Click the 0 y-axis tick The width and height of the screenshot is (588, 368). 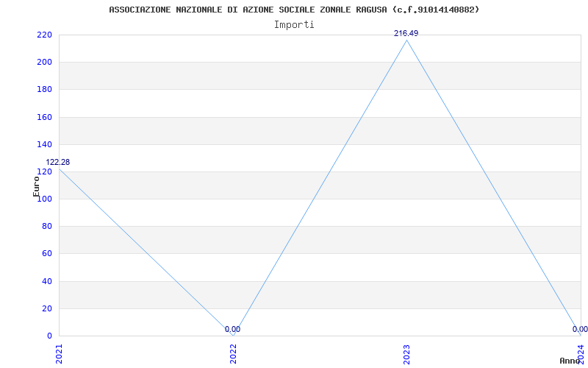pyautogui.click(x=49, y=336)
